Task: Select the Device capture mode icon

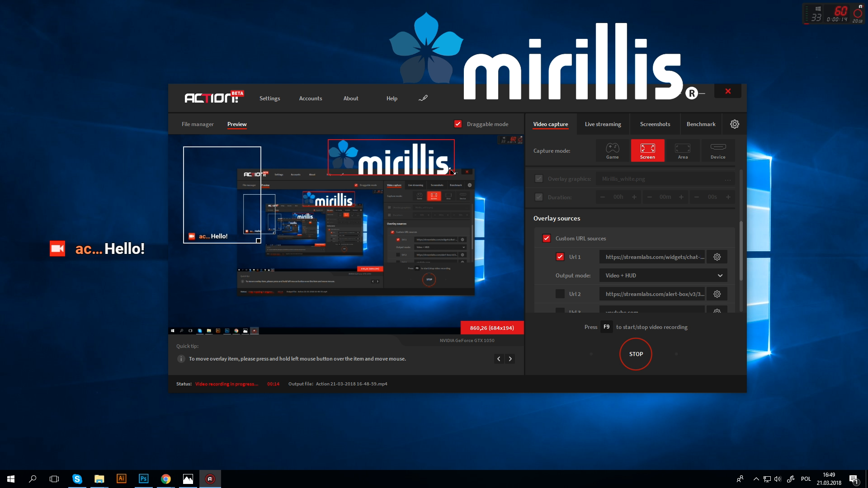Action: click(717, 150)
